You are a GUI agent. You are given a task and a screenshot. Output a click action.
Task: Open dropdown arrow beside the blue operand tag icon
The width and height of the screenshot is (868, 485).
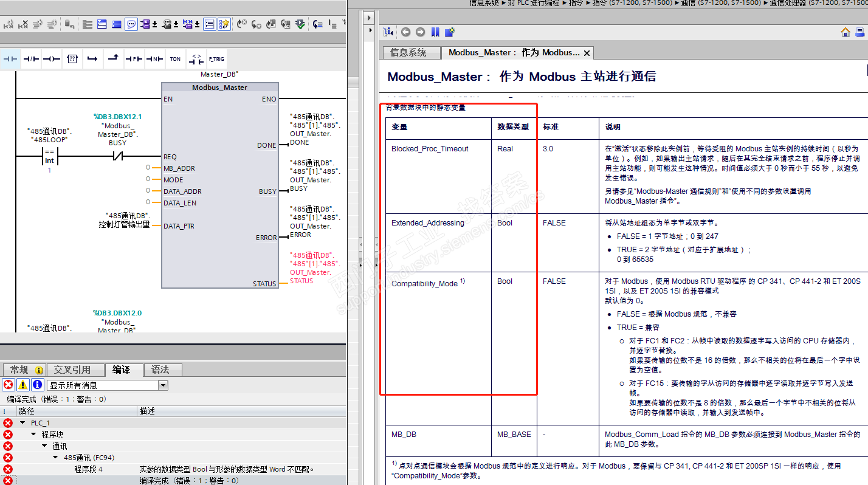point(197,25)
